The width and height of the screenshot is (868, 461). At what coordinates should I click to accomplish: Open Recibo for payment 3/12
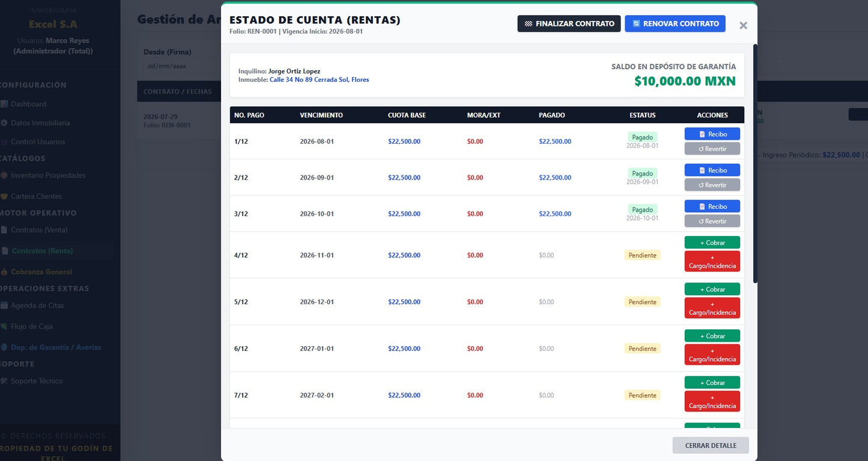click(712, 206)
